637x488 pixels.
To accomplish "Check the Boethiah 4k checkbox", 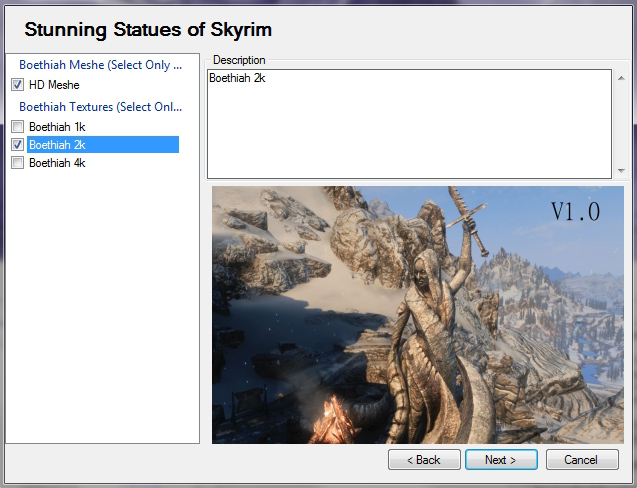I will coord(17,163).
